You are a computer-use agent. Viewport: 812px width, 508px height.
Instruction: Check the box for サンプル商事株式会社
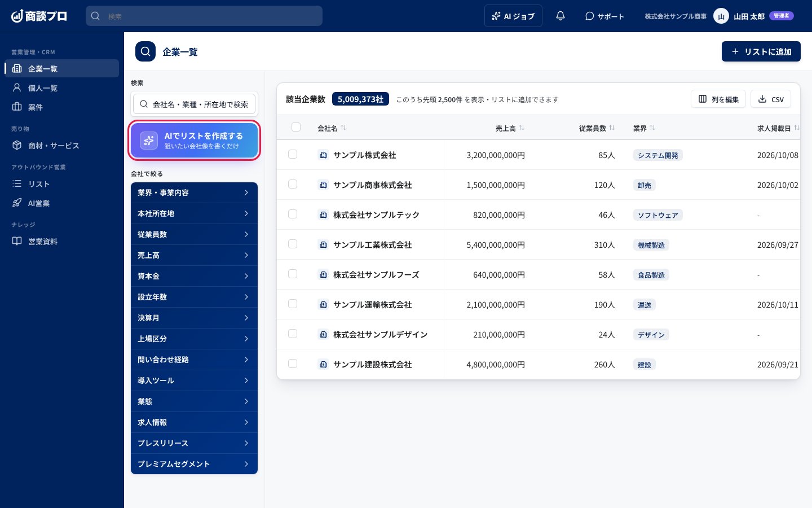tap(293, 184)
